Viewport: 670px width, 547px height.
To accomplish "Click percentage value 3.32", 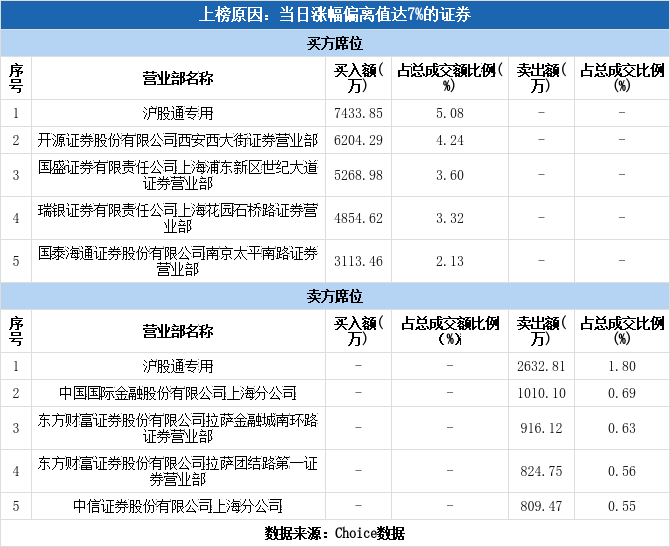I will [450, 218].
